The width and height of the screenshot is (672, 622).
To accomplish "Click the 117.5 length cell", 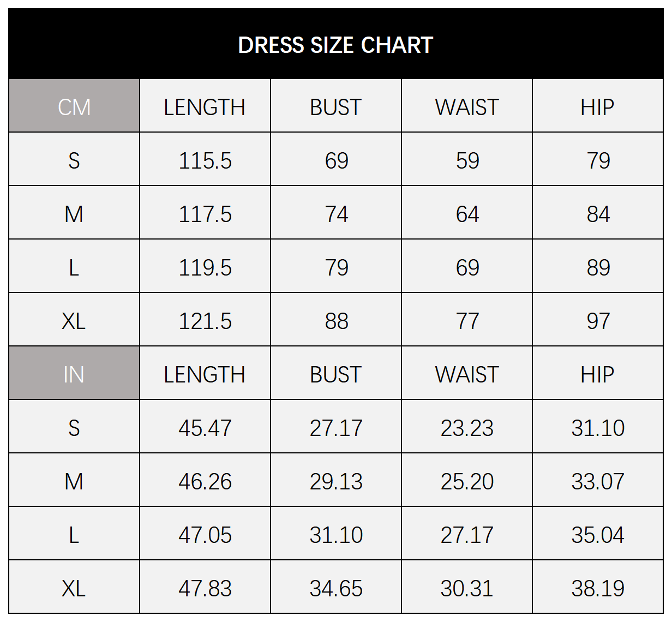I will [205, 214].
